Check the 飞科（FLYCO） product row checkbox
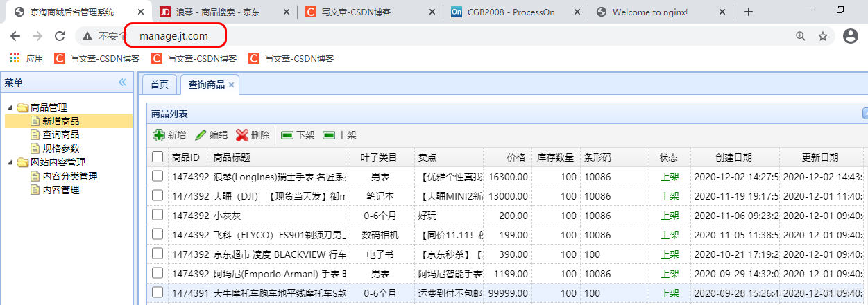The width and height of the screenshot is (868, 305). point(158,235)
